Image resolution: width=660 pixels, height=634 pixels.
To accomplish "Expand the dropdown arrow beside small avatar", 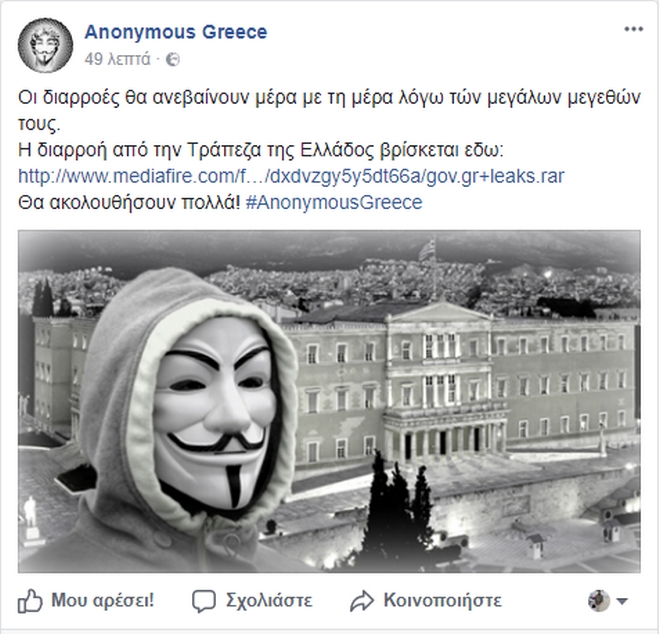I will (622, 601).
